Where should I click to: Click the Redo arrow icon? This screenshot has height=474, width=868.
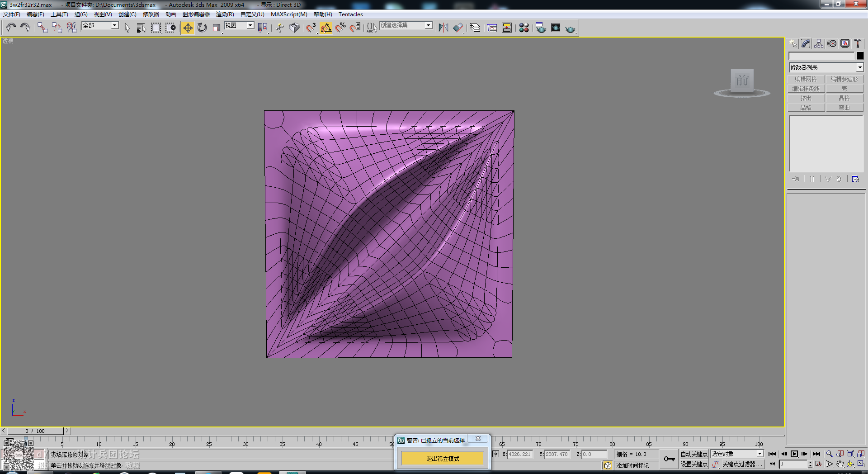coord(25,28)
